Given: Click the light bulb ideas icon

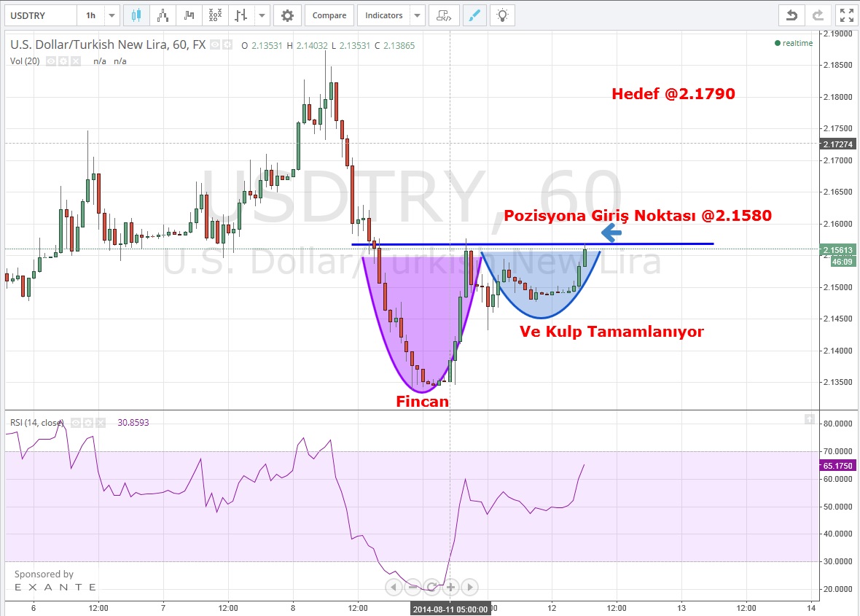Looking at the screenshot, I should [501, 15].
